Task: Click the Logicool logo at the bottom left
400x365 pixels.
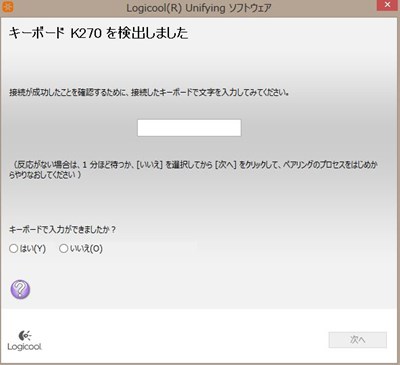Action: [24, 340]
